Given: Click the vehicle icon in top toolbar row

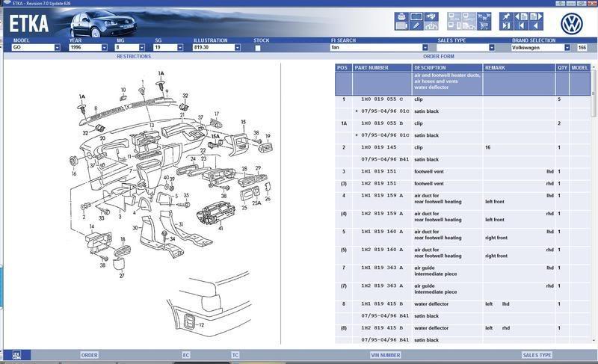Looking at the screenshot, I should (x=431, y=16).
